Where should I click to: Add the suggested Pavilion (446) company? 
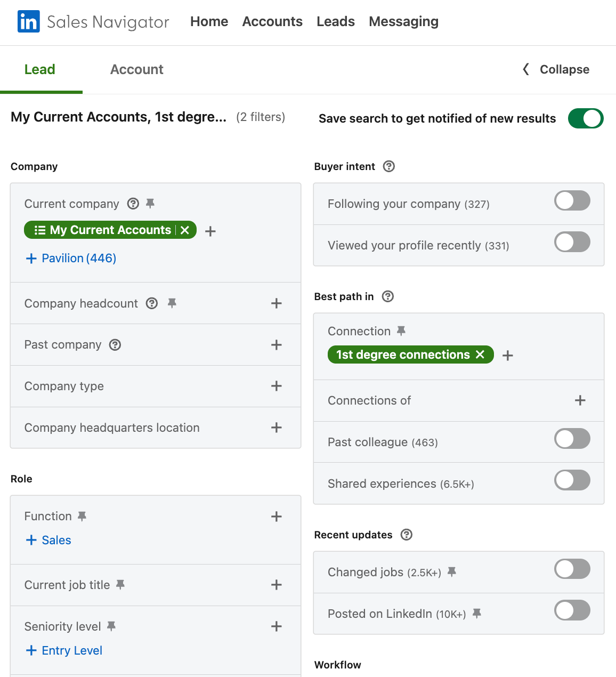[71, 258]
